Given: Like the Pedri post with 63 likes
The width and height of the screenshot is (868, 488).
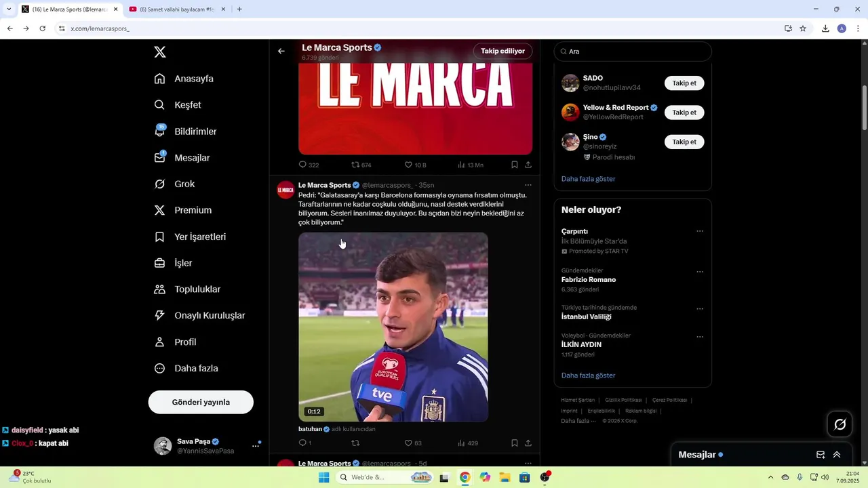Looking at the screenshot, I should click(413, 443).
